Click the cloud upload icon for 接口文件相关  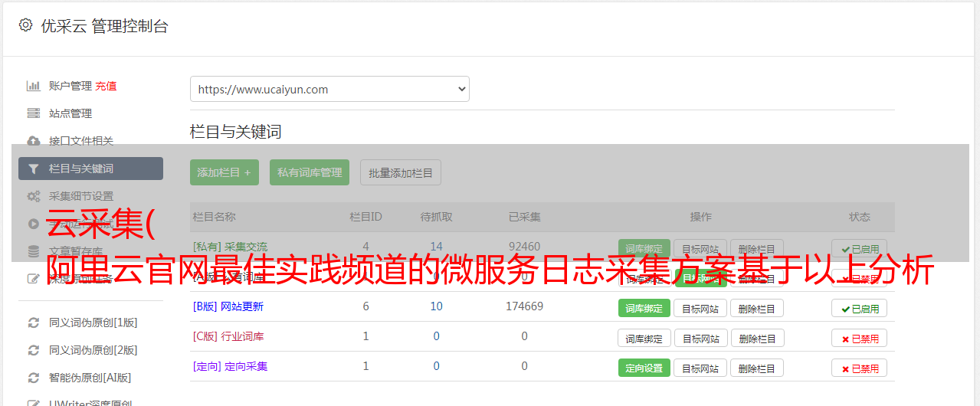pyautogui.click(x=34, y=141)
